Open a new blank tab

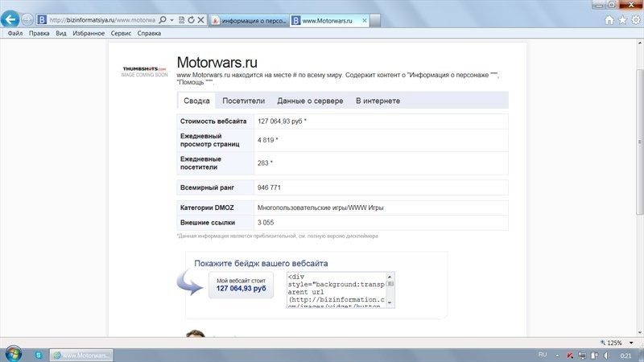375,21
